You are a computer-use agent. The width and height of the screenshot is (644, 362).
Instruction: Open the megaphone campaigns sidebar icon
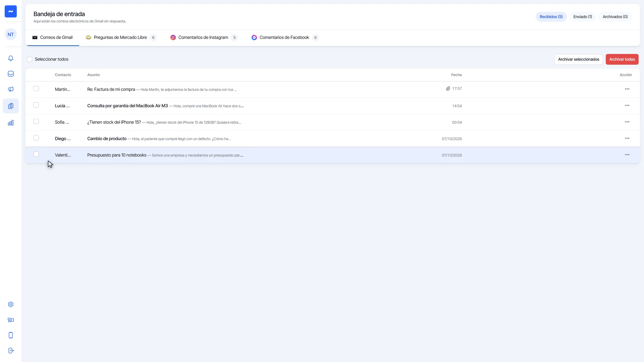point(11,89)
